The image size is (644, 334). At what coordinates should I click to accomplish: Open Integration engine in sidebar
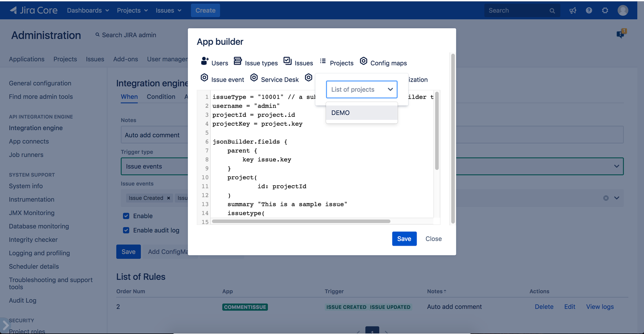[36, 128]
